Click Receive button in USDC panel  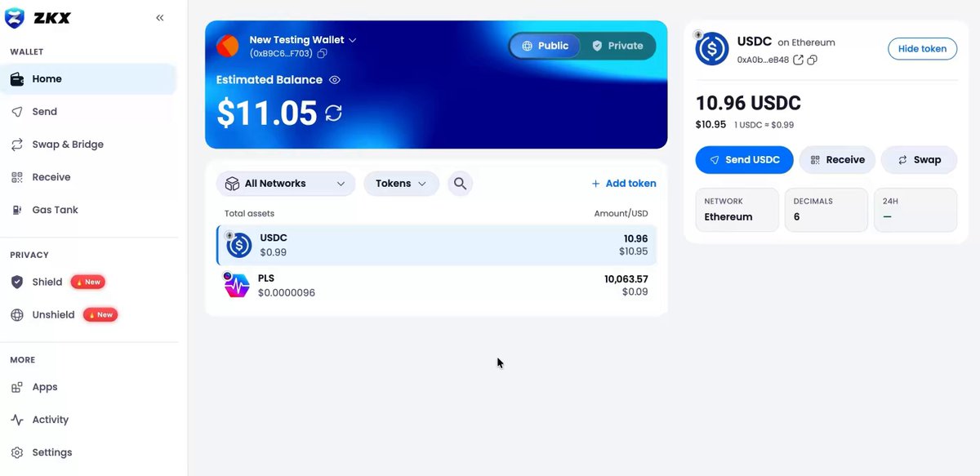(837, 160)
